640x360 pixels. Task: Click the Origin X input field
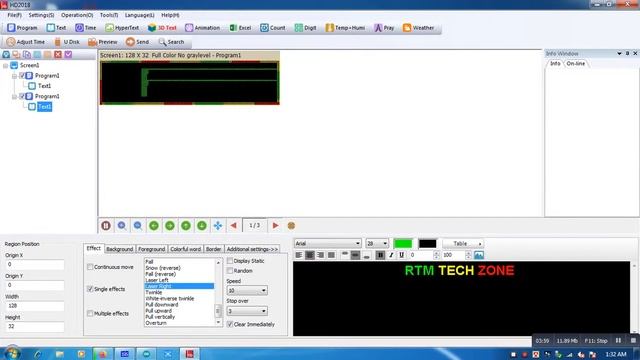click(35, 264)
